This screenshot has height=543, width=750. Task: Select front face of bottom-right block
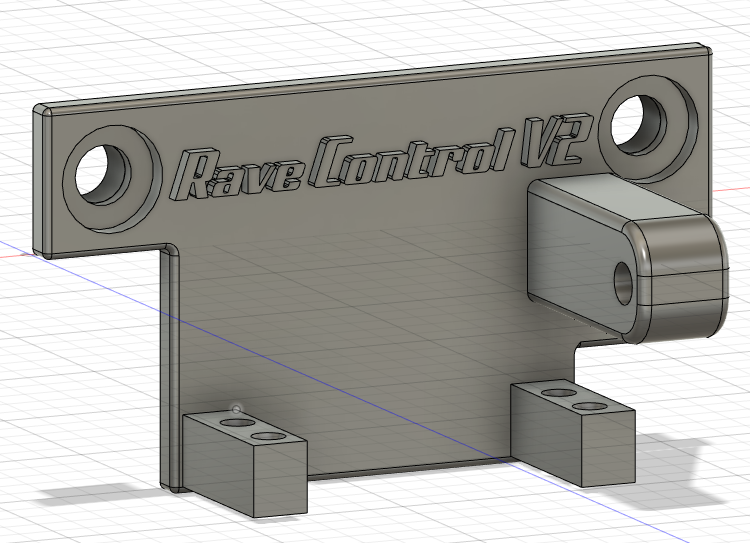click(547, 431)
